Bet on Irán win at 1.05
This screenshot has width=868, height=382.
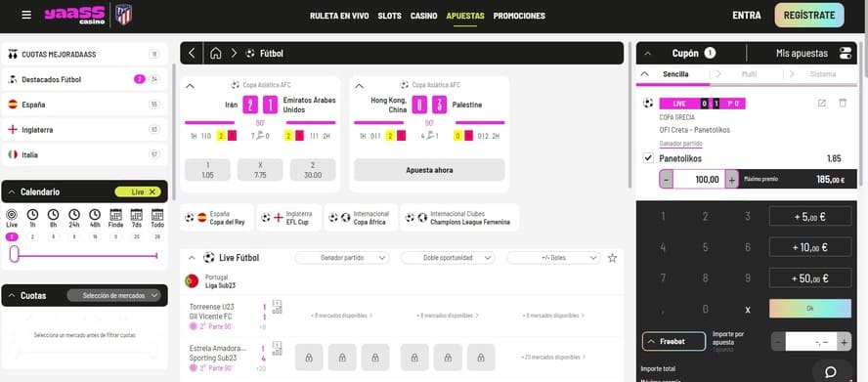pos(207,170)
